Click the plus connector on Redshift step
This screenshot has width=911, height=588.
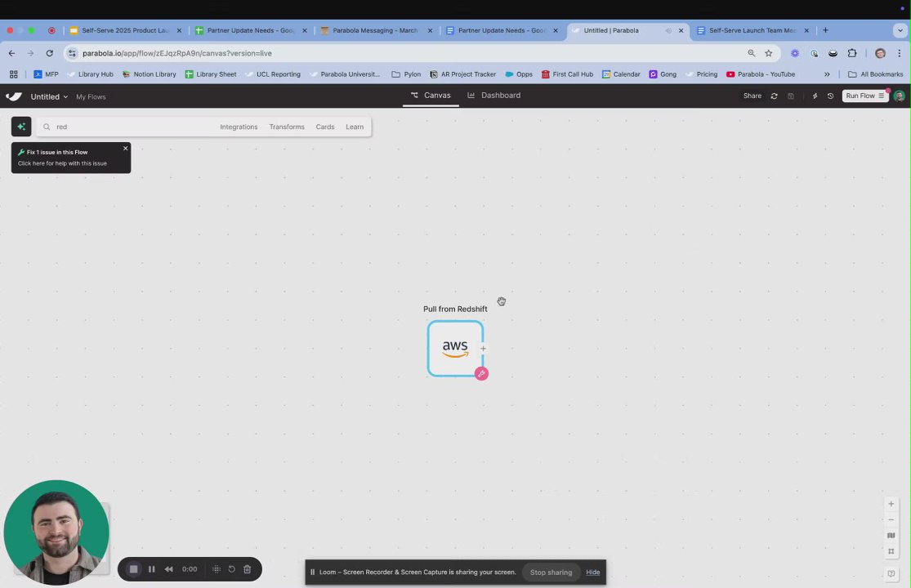(x=483, y=349)
